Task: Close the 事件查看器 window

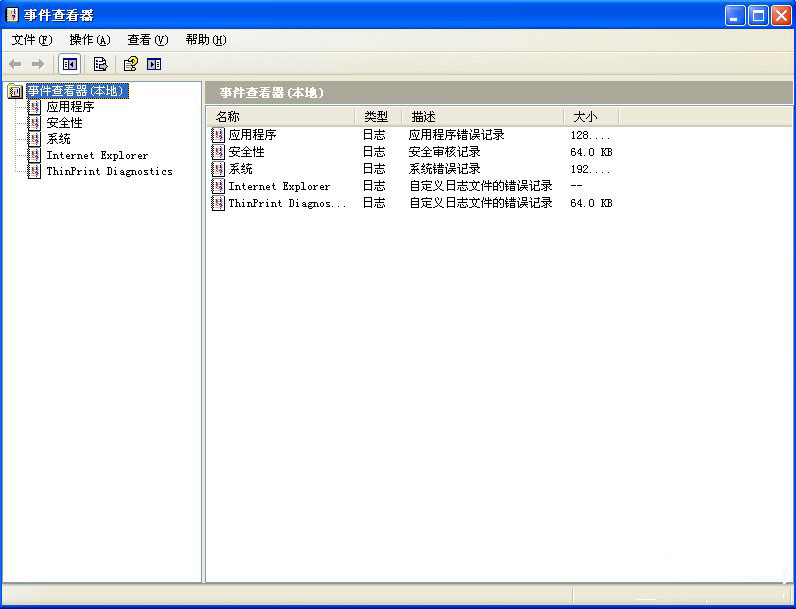Action: [x=781, y=16]
